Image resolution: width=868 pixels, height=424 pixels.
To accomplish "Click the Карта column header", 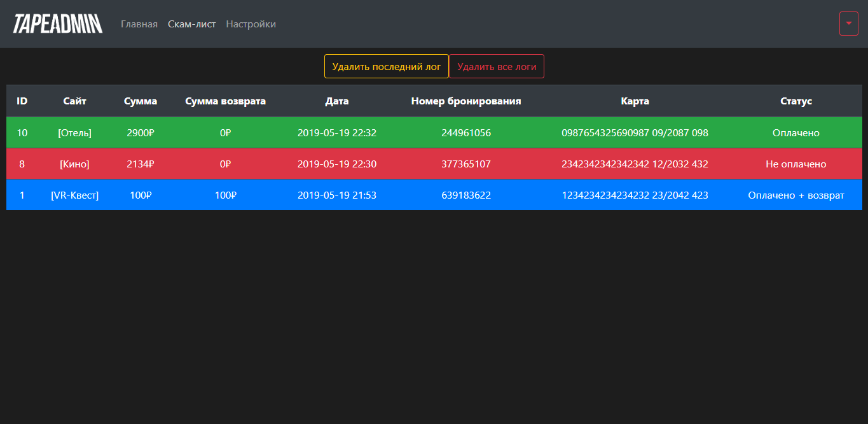I will pos(635,101).
